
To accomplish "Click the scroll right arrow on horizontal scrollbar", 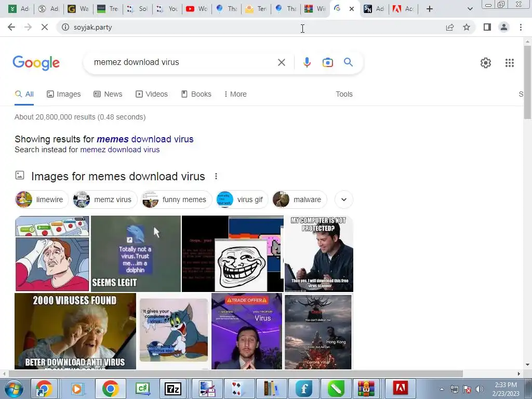I will coord(519,374).
